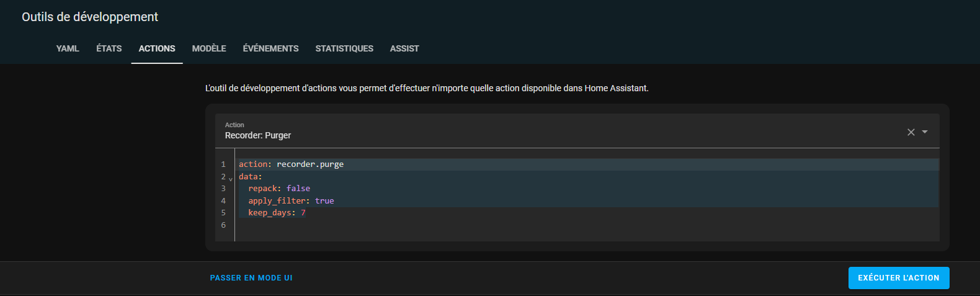Place cursor on recorder.purge in editor
The width and height of the screenshot is (980, 296).
point(310,164)
